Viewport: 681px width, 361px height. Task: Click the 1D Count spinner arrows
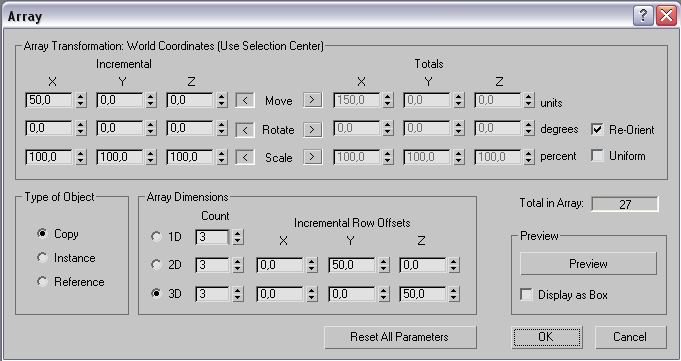[238, 237]
